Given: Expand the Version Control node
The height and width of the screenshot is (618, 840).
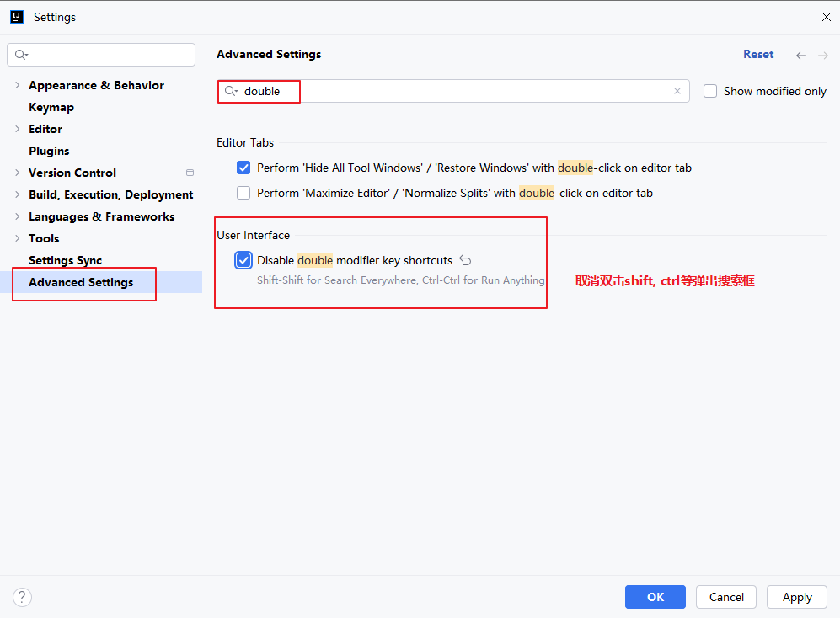Looking at the screenshot, I should pyautogui.click(x=17, y=173).
